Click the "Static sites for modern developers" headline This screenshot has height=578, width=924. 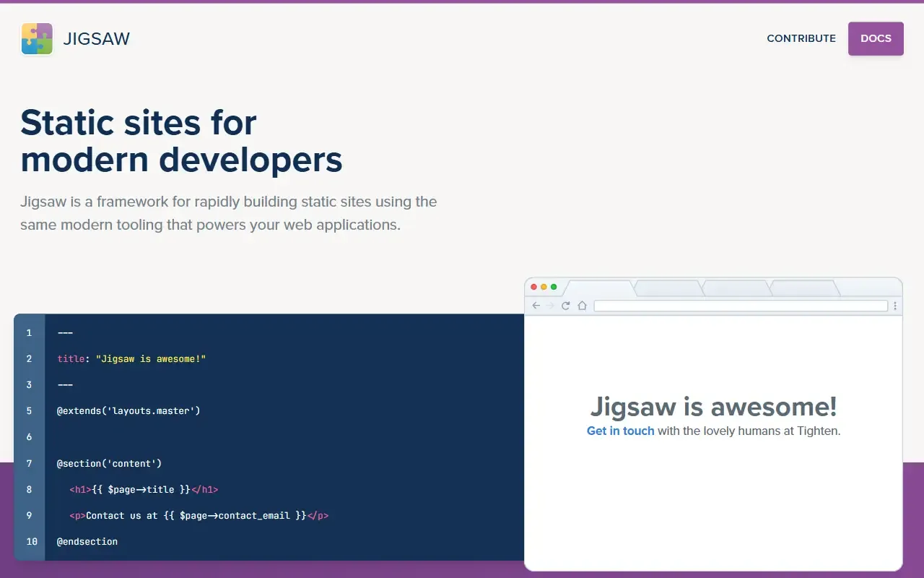(x=181, y=141)
